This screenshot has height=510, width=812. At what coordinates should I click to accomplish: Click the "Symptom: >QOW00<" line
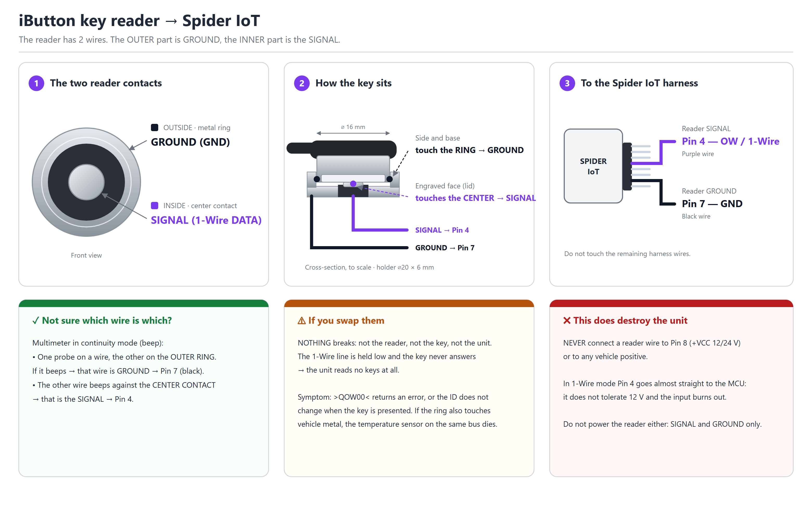click(393, 397)
